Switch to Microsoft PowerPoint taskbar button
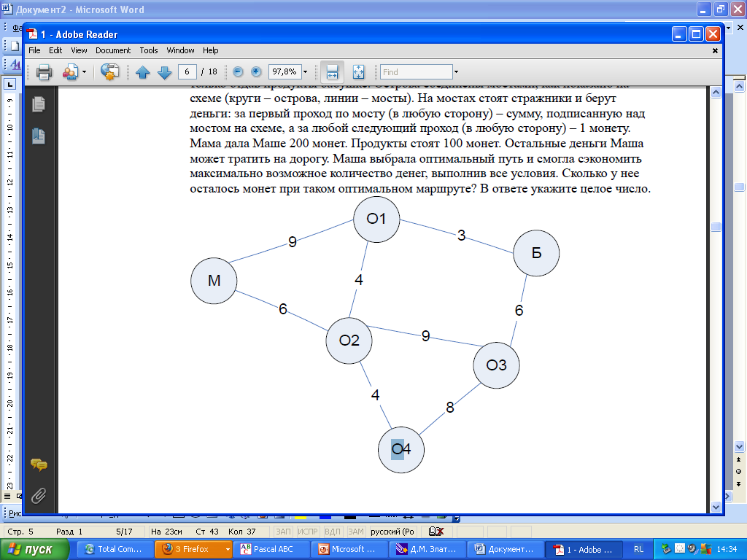The width and height of the screenshot is (747, 560). click(x=350, y=550)
